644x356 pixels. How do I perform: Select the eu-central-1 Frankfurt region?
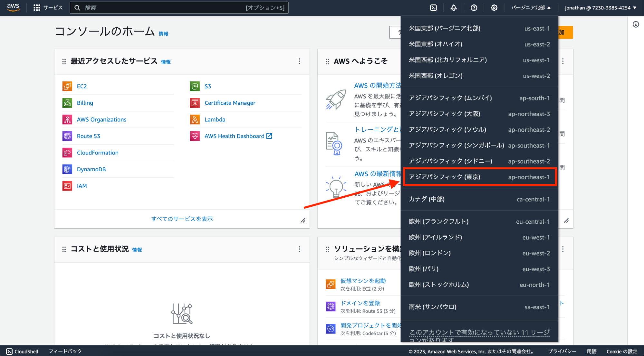coord(479,221)
